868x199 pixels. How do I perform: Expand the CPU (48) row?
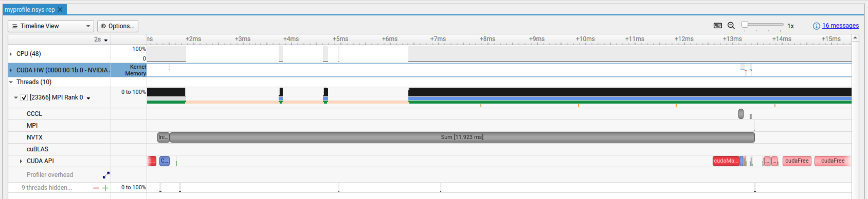click(x=11, y=54)
